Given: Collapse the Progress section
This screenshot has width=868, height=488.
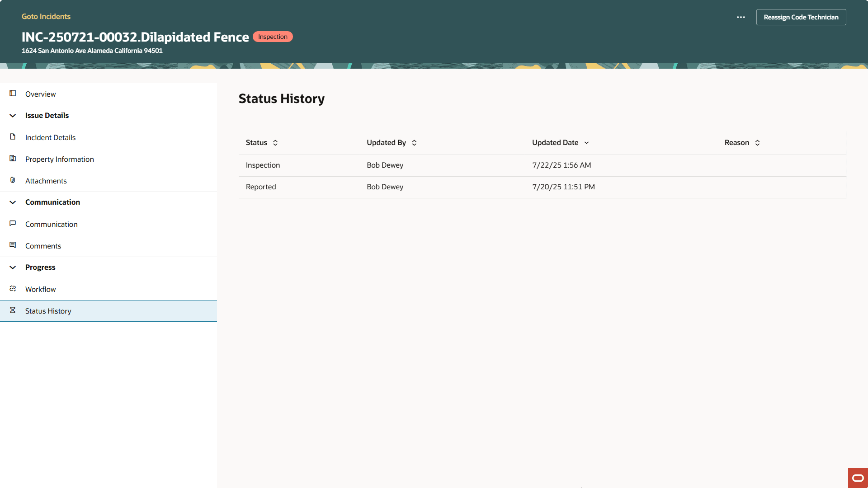Looking at the screenshot, I should pyautogui.click(x=13, y=267).
